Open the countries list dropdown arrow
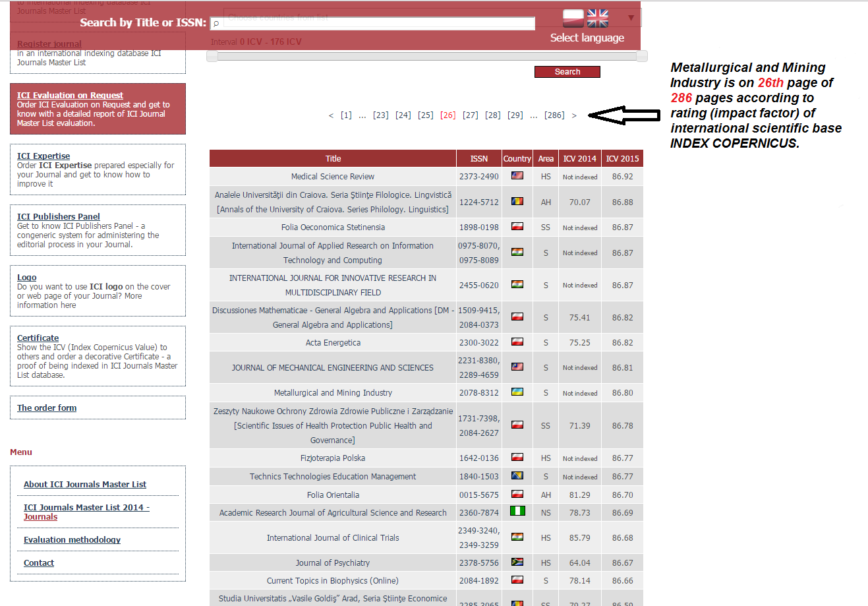The width and height of the screenshot is (868, 606). tap(631, 18)
